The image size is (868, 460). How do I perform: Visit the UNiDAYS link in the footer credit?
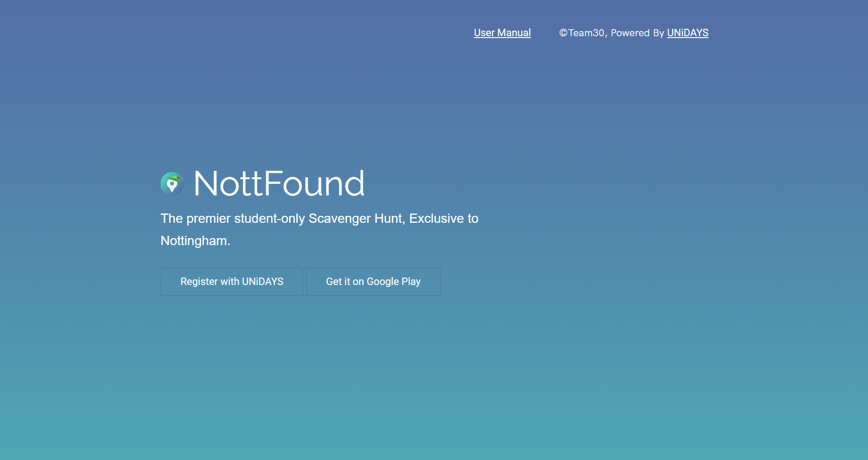point(688,32)
